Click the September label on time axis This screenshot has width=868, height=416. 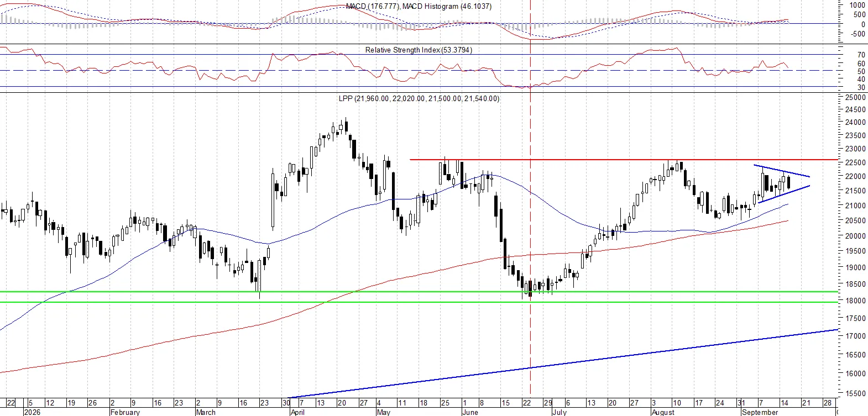760,412
